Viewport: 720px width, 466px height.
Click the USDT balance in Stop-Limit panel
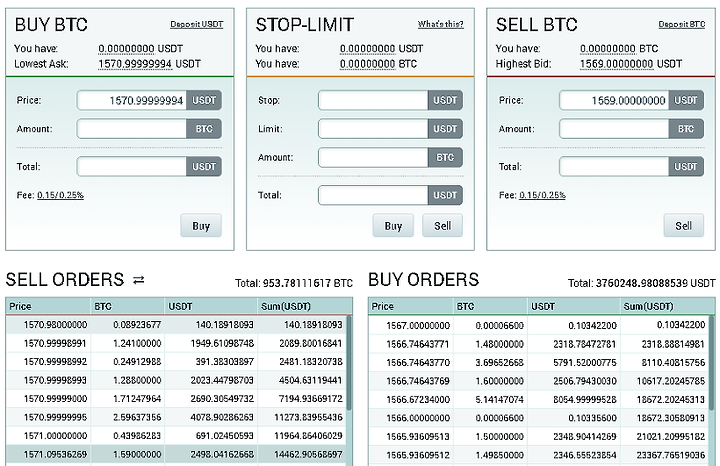click(367, 49)
